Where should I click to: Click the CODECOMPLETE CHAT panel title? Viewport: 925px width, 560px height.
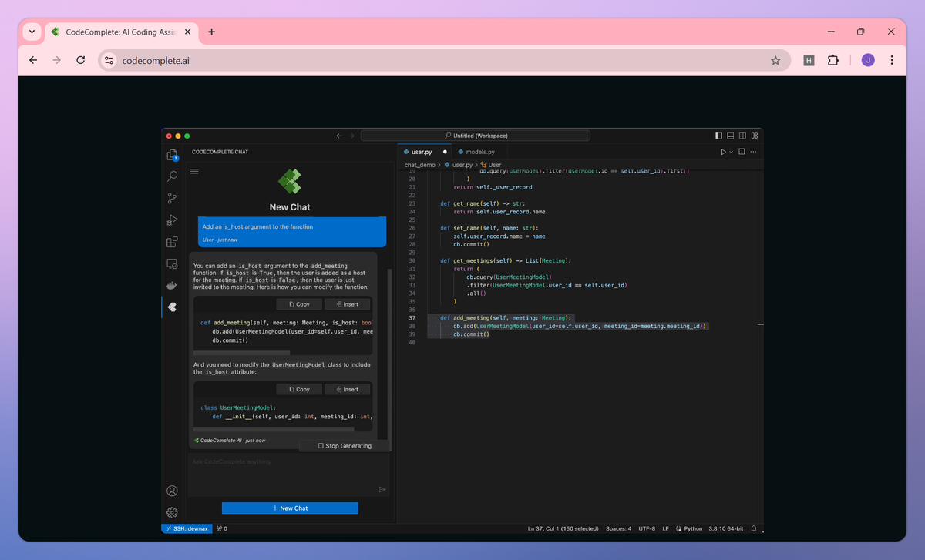pos(220,152)
